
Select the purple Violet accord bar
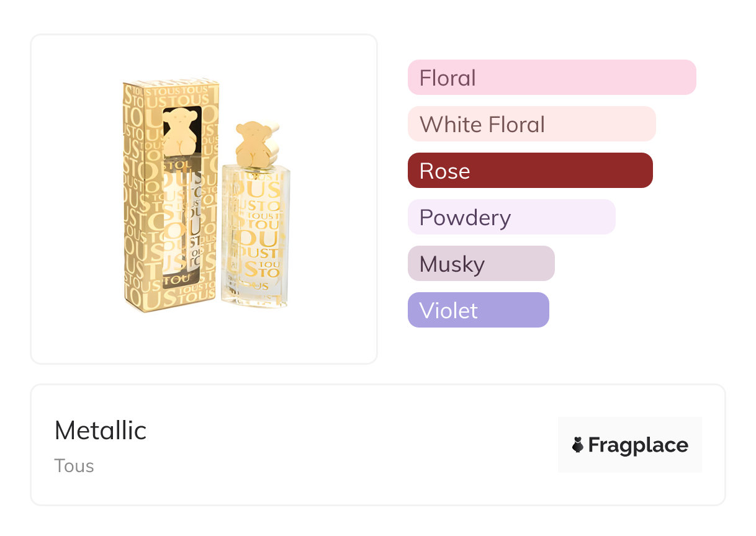[478, 310]
